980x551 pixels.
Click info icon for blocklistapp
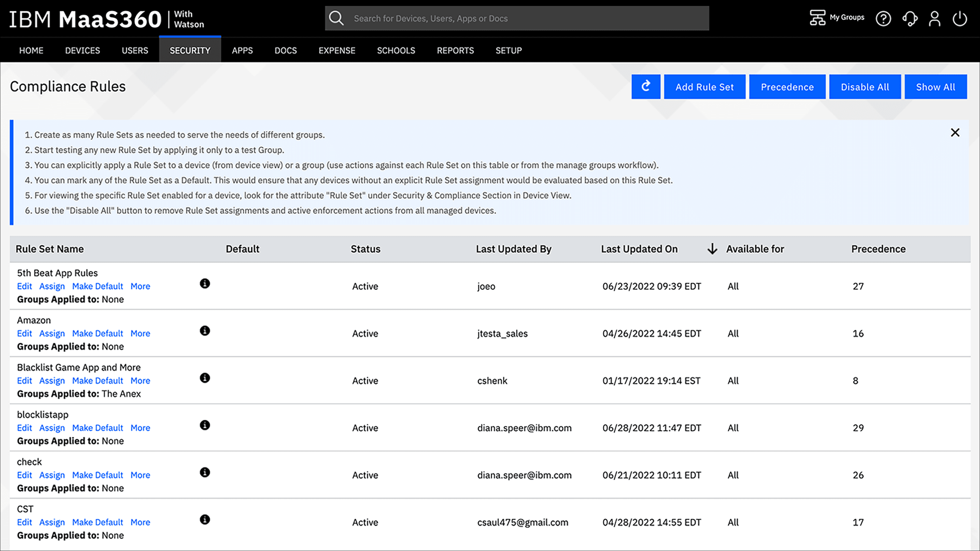[205, 425]
